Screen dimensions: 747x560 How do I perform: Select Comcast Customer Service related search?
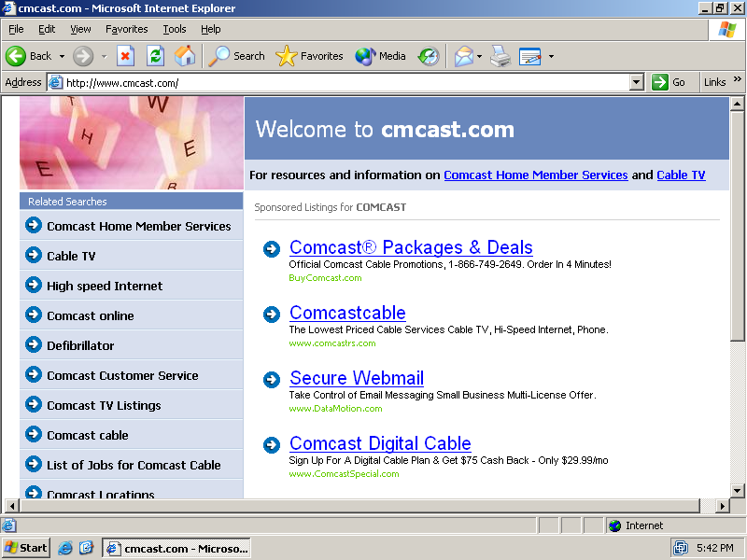tap(122, 376)
